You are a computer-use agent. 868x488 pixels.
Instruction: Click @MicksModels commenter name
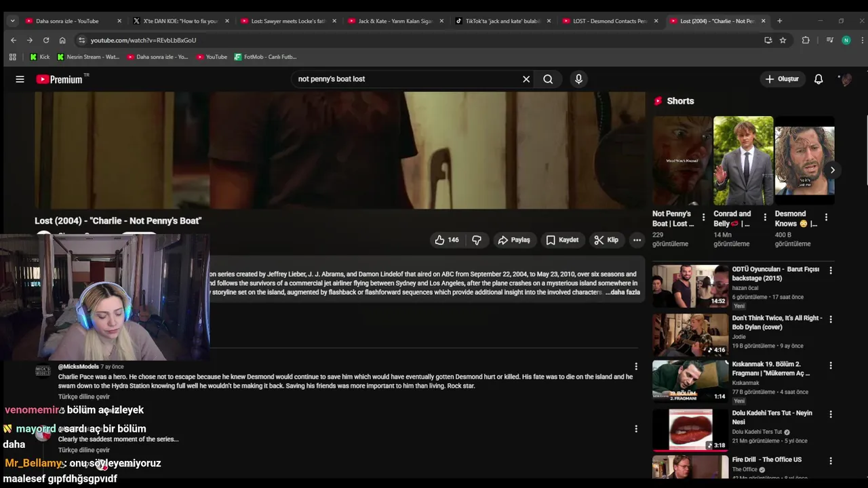click(79, 367)
